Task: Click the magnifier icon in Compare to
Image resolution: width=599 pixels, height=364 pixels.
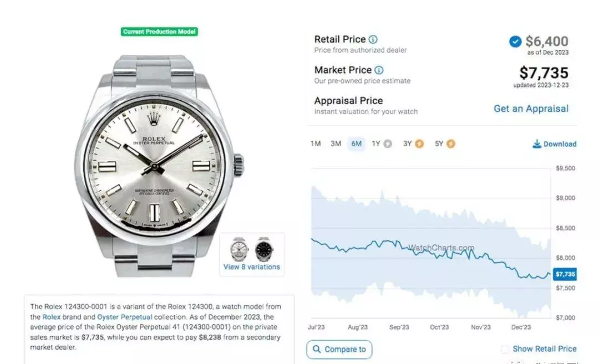Action: tap(317, 349)
